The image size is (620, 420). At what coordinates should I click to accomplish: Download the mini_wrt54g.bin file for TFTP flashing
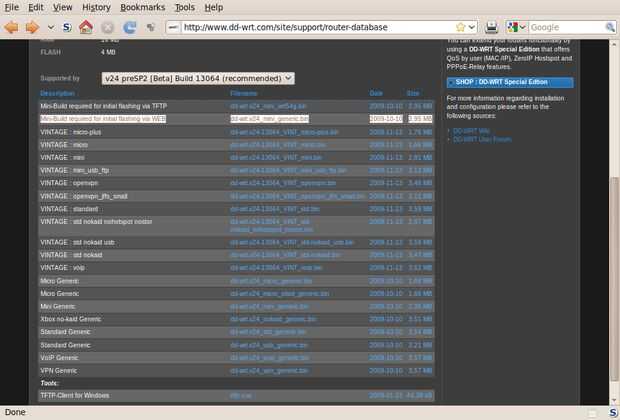[268, 106]
